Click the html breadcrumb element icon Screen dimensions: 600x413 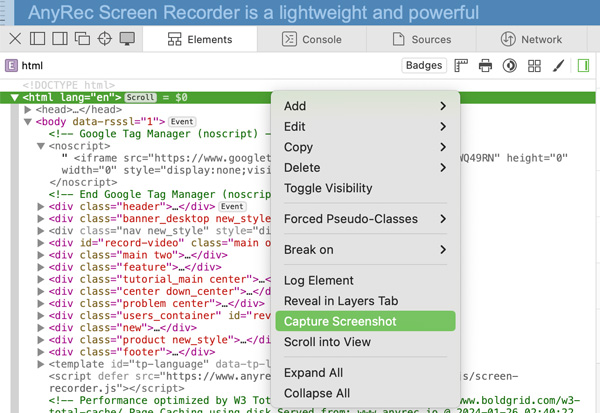[11, 65]
